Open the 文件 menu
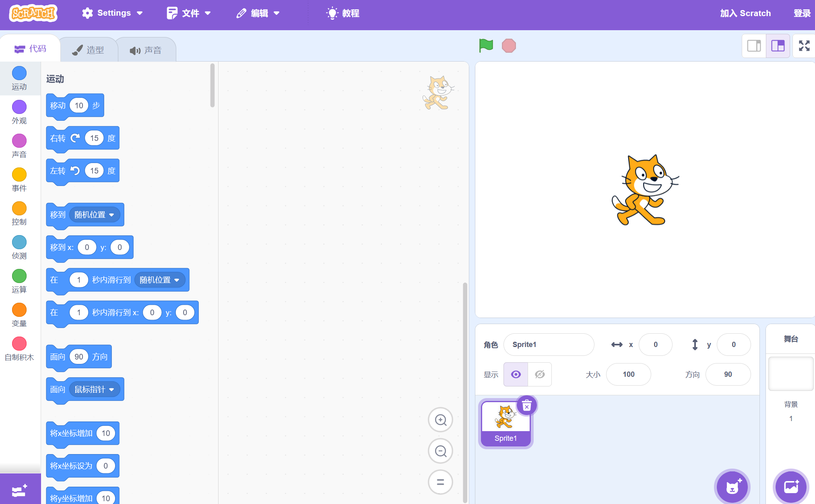Viewport: 815px width, 504px height. 189,13
